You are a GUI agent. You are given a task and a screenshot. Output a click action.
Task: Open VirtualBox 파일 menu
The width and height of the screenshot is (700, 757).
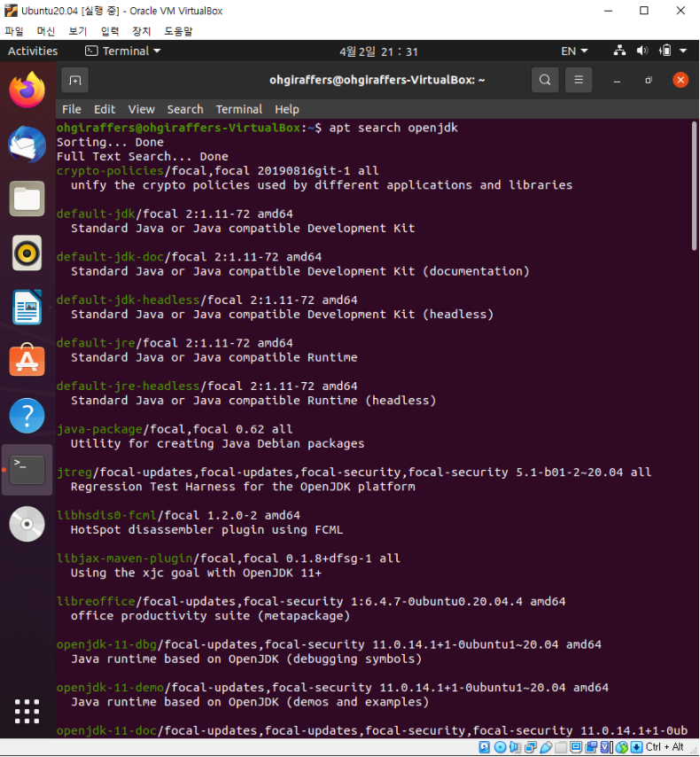[x=14, y=31]
